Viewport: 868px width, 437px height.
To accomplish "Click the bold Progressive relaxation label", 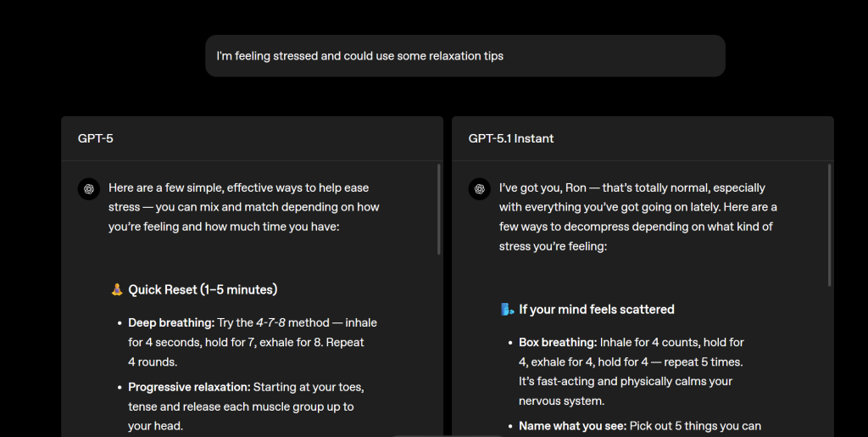I will pyautogui.click(x=189, y=388).
